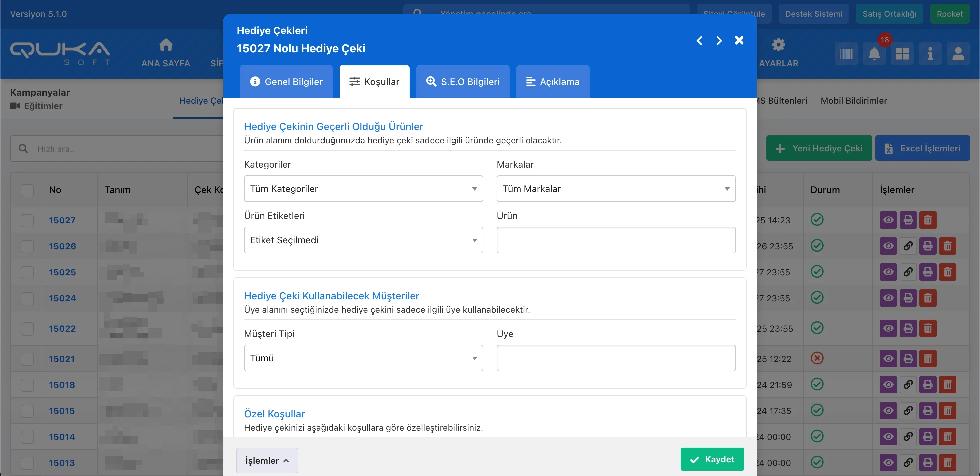The image size is (980, 476).
Task: Print voucher 15024 row
Action: click(908, 298)
